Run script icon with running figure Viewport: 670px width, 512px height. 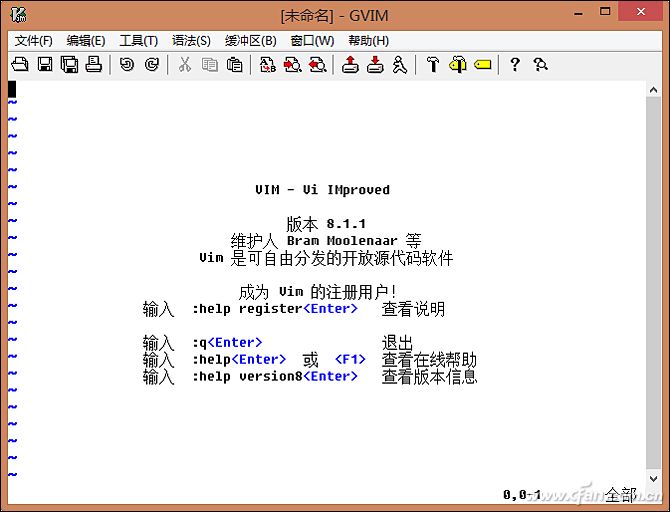pos(400,65)
